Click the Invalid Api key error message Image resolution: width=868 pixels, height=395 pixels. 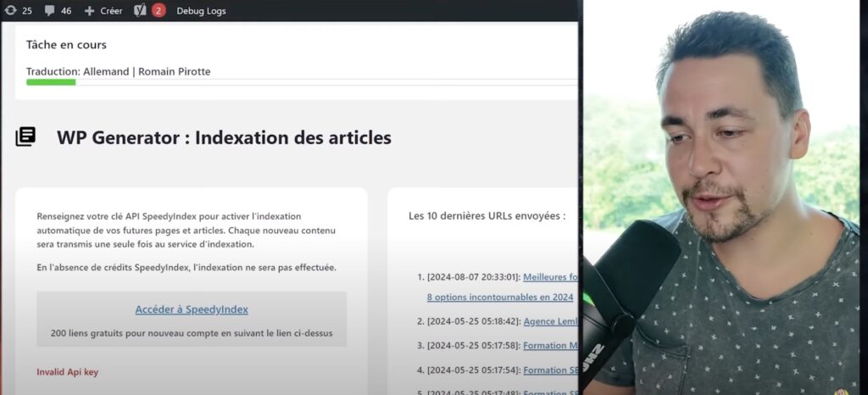click(x=68, y=372)
